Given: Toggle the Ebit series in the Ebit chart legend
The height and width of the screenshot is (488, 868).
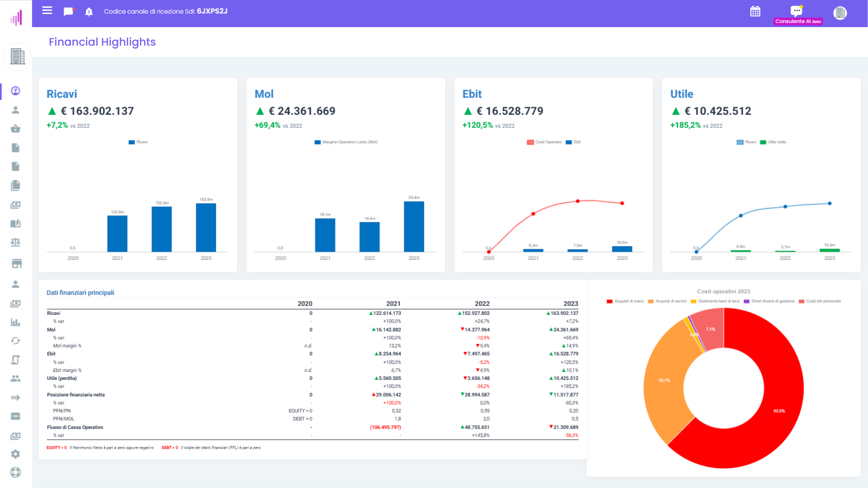Looking at the screenshot, I should tap(573, 141).
